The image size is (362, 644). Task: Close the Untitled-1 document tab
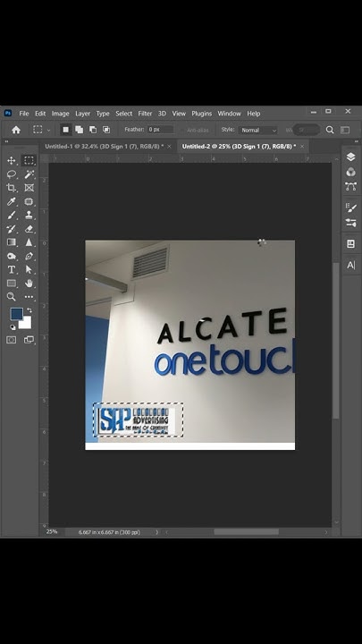[169, 146]
